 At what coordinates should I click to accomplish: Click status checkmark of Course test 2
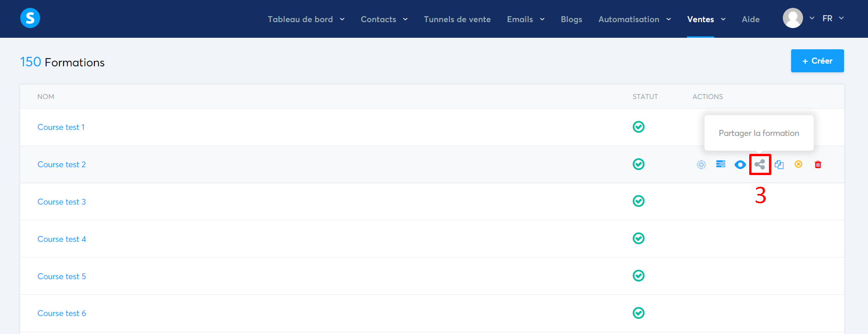[638, 164]
